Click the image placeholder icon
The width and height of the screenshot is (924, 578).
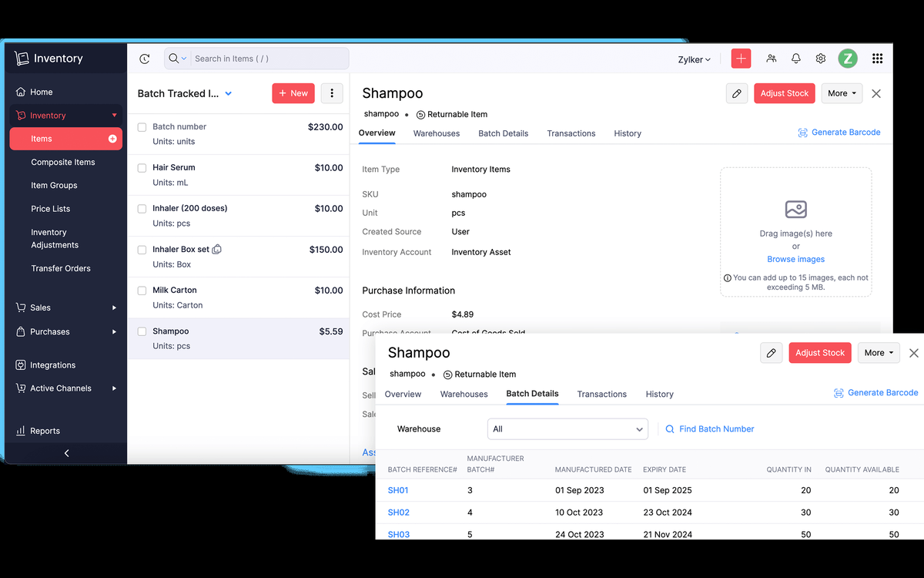click(796, 209)
